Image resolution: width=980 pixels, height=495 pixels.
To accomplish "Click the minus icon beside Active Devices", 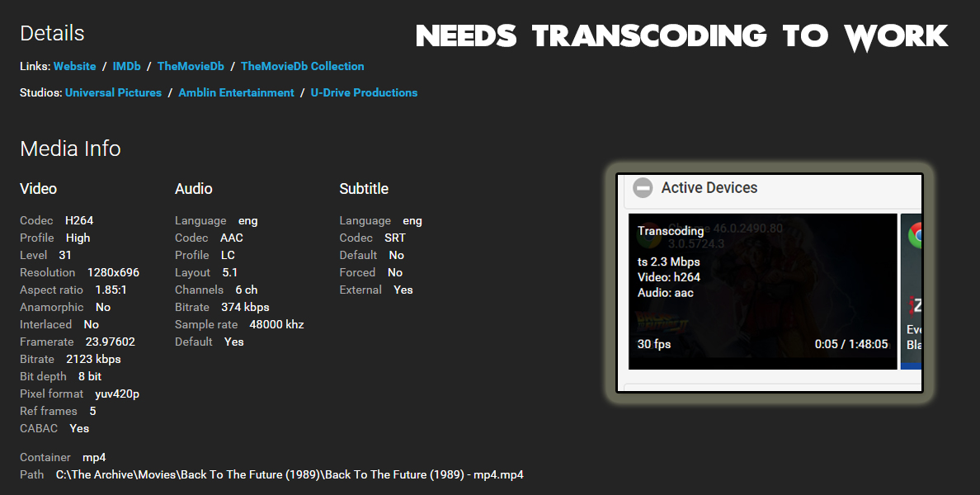I will (643, 187).
